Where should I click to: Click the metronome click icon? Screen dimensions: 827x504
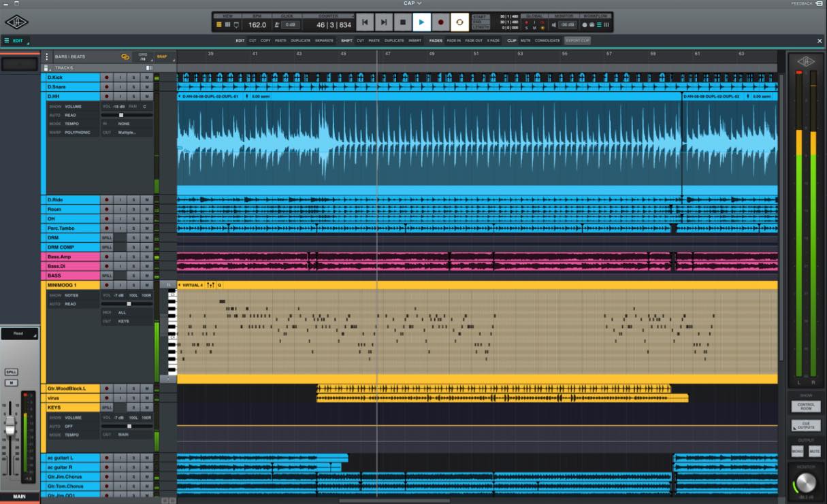pyautogui.click(x=277, y=25)
